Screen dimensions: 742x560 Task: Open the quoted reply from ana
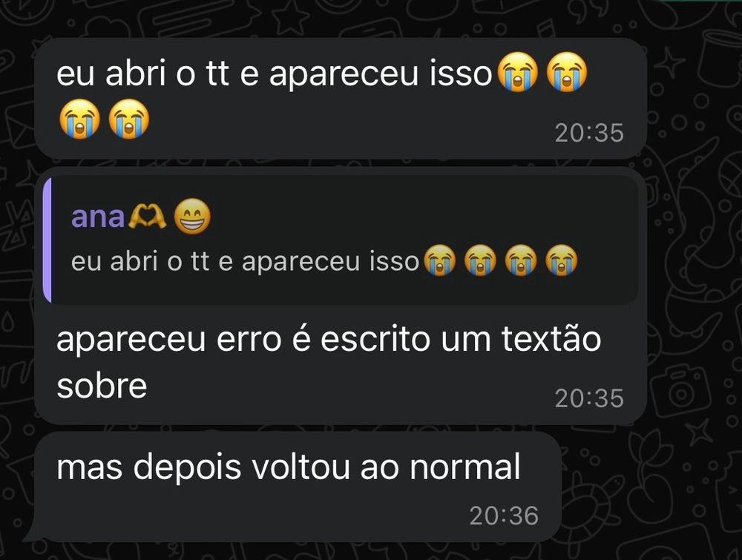coord(341,240)
